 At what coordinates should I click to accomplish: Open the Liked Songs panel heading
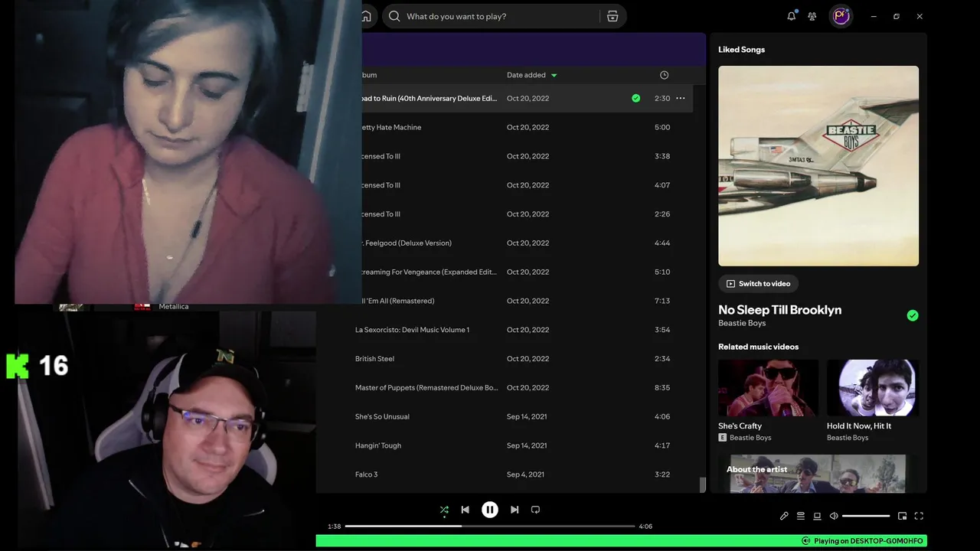(x=741, y=50)
